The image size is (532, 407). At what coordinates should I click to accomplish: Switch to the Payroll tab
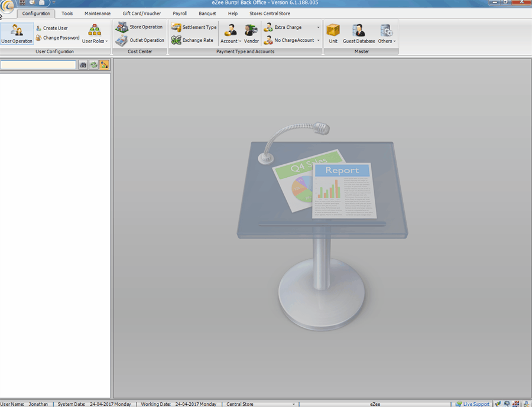tap(180, 13)
